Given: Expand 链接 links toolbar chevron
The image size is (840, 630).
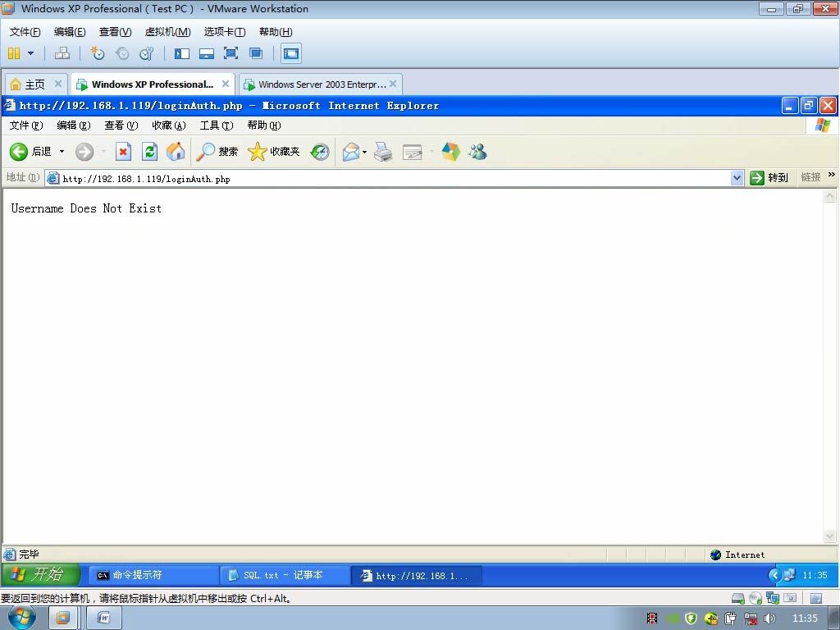Looking at the screenshot, I should click(x=832, y=175).
